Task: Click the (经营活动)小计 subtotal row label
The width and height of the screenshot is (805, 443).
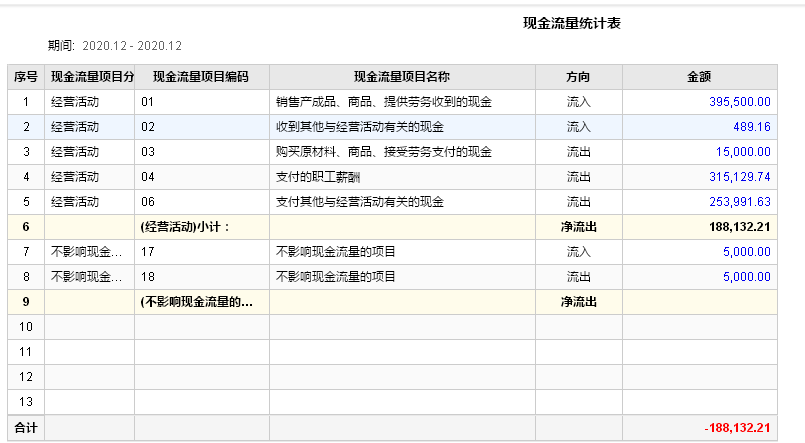Action: tap(186, 227)
